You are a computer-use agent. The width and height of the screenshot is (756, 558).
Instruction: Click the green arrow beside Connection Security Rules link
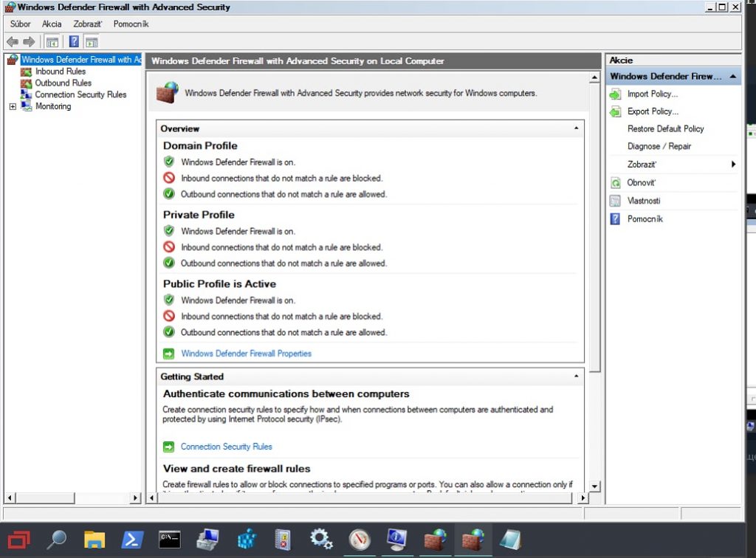pos(169,447)
